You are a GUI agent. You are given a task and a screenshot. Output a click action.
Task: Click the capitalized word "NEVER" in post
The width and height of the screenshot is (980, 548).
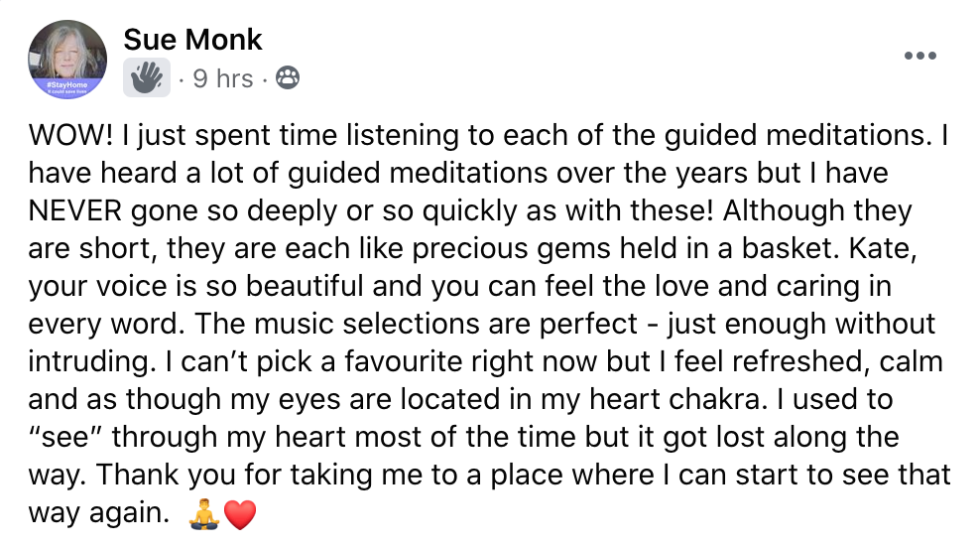[75, 210]
